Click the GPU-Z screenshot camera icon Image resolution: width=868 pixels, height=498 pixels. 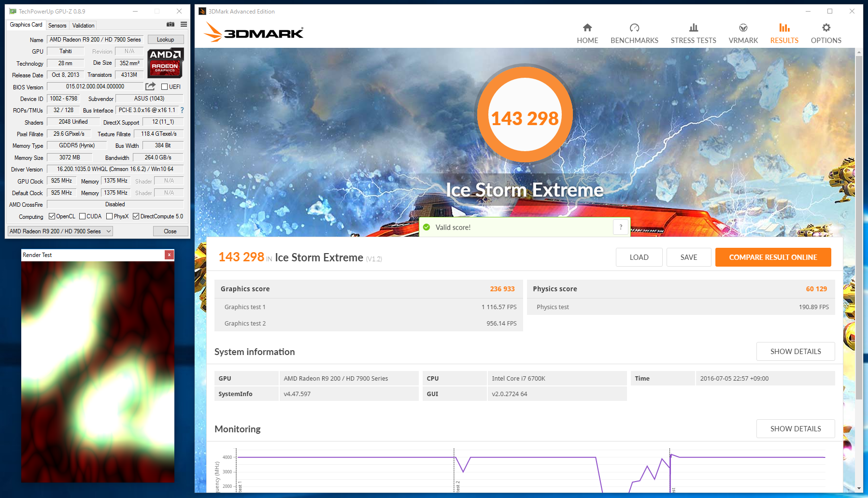tap(171, 24)
